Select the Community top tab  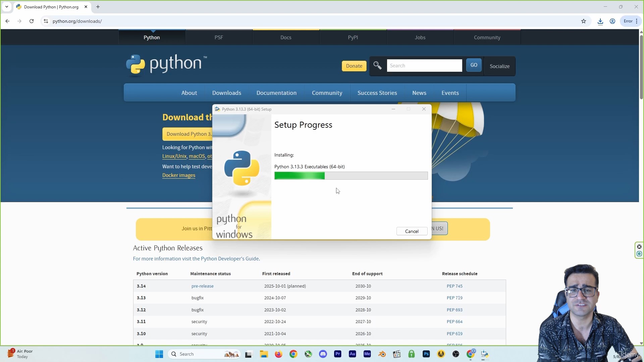point(487,37)
